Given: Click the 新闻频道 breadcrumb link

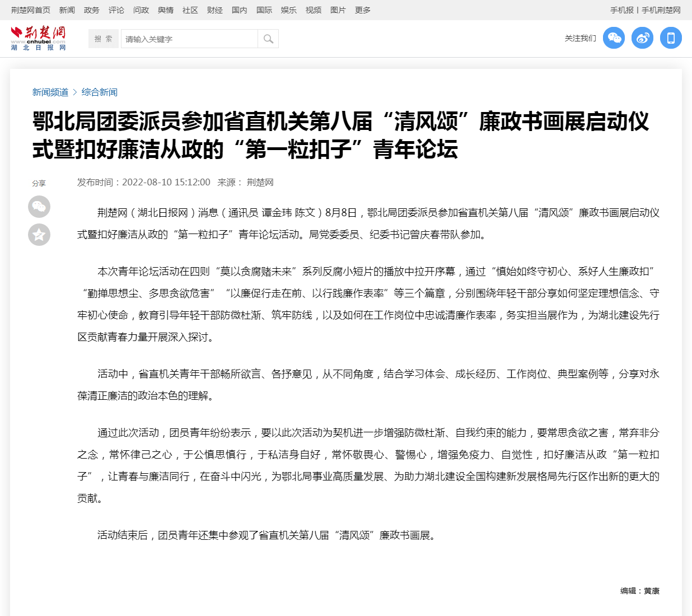Looking at the screenshot, I should [x=50, y=92].
